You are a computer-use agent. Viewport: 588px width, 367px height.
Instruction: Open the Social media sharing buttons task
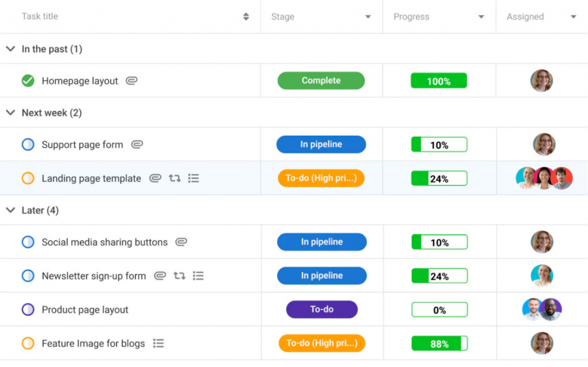click(x=105, y=242)
